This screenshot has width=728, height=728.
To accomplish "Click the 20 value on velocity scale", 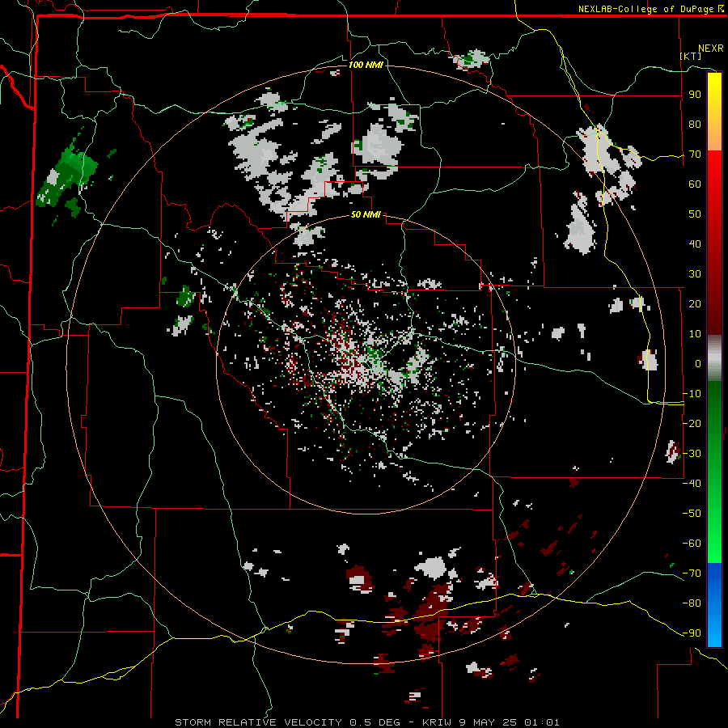I will (x=695, y=303).
